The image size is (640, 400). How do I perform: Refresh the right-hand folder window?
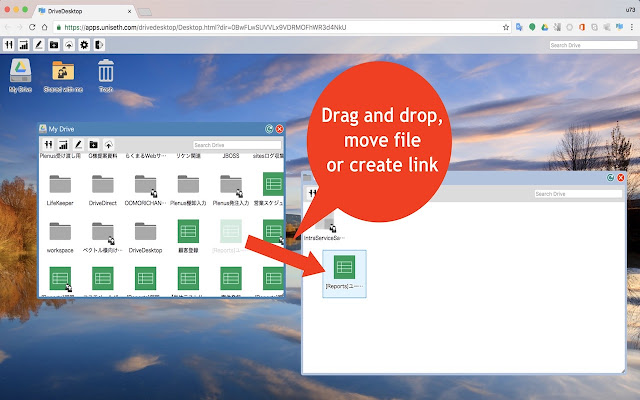[610, 178]
